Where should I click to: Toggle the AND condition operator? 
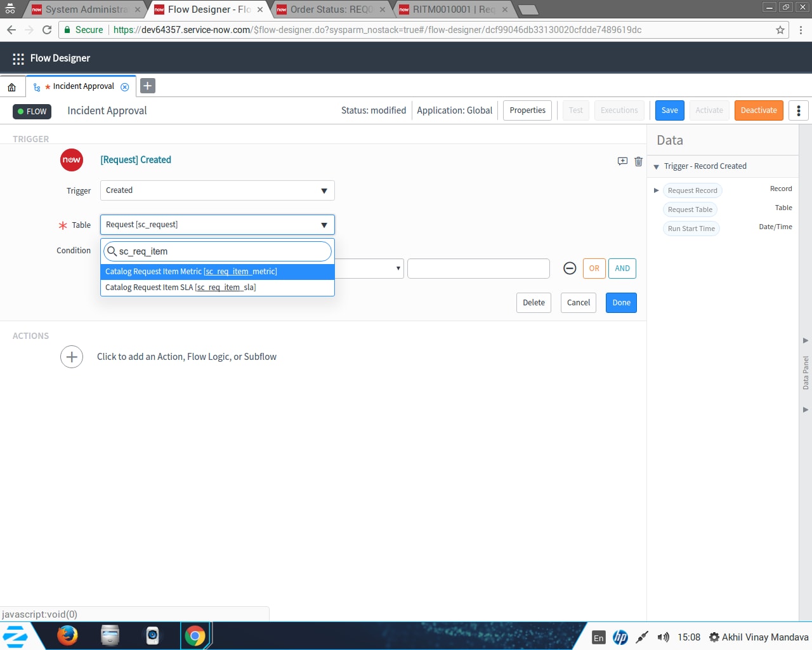point(622,268)
